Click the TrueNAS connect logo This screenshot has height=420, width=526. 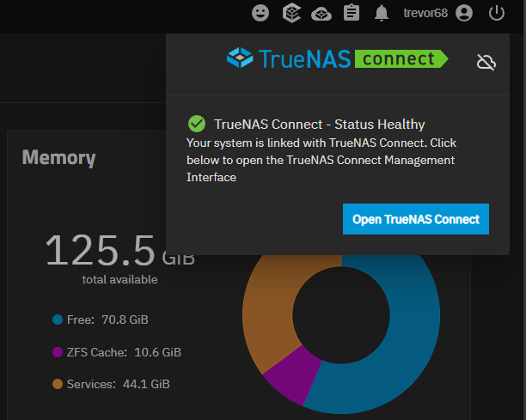(x=337, y=58)
